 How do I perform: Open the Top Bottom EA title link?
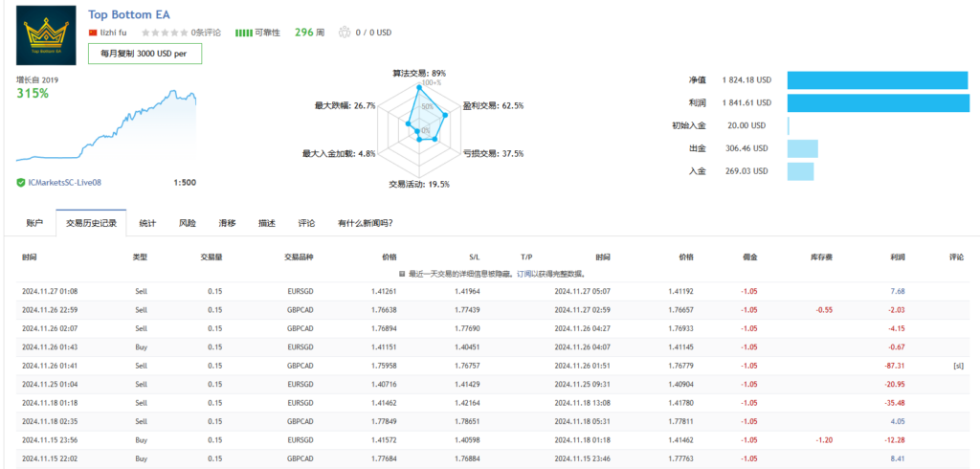click(131, 14)
